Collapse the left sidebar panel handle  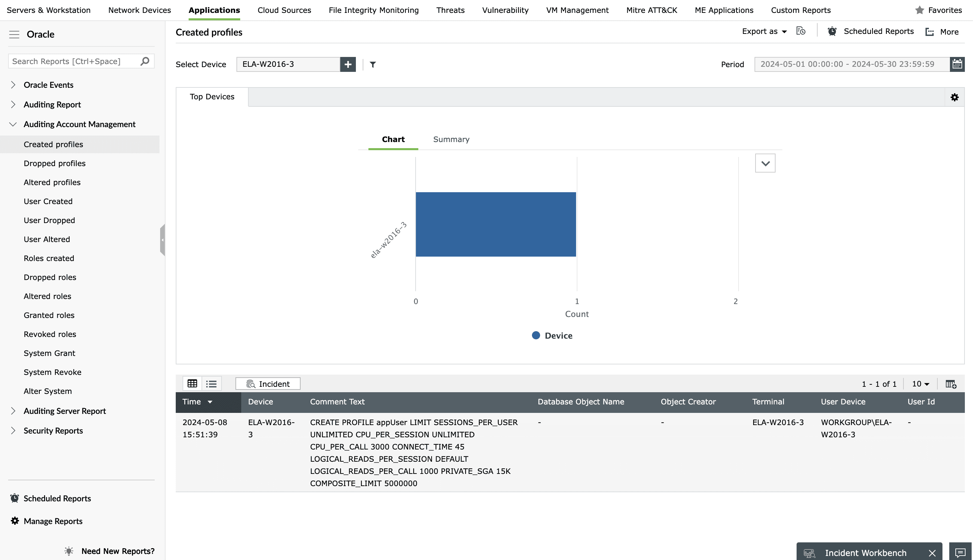163,240
